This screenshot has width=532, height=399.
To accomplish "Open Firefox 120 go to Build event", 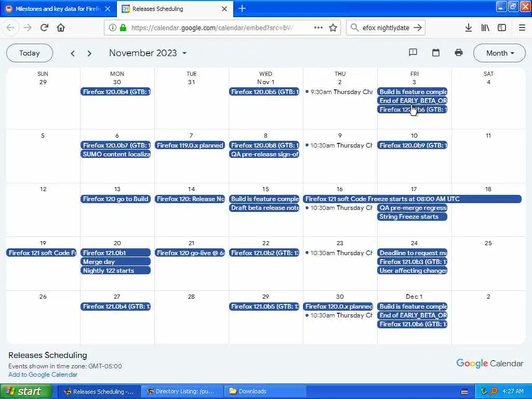I will coord(116,199).
